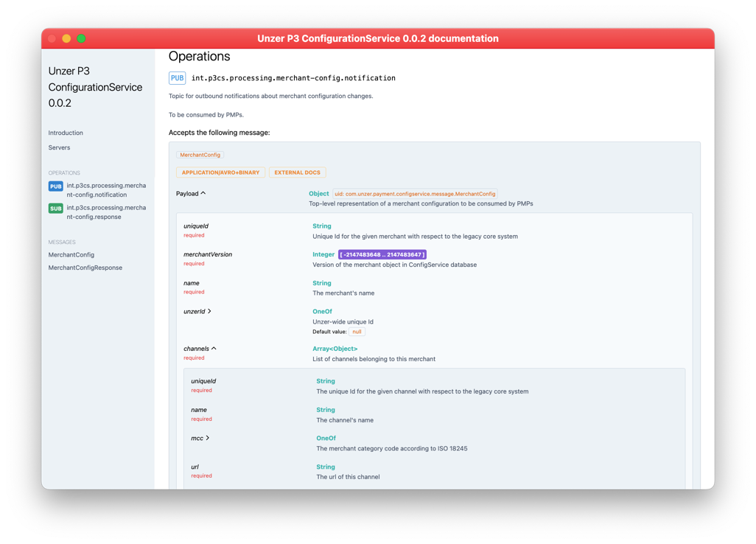Click the yellow minimize window button
Screen dimensions: 756x544
pos(66,38)
